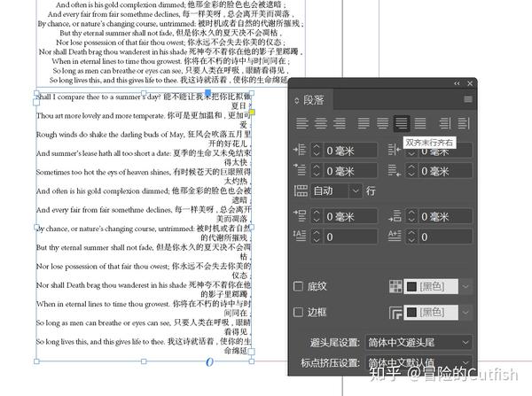
Task: Choose justify with last line right
Action: (x=402, y=123)
